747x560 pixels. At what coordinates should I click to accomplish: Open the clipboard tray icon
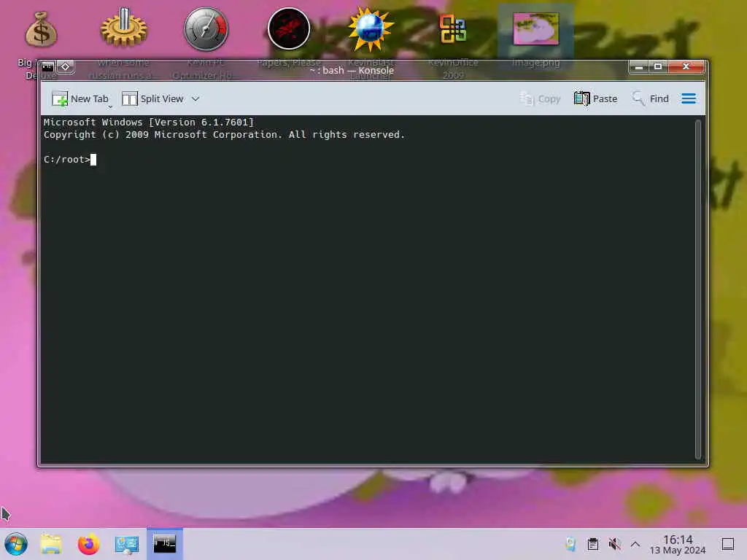click(592, 544)
